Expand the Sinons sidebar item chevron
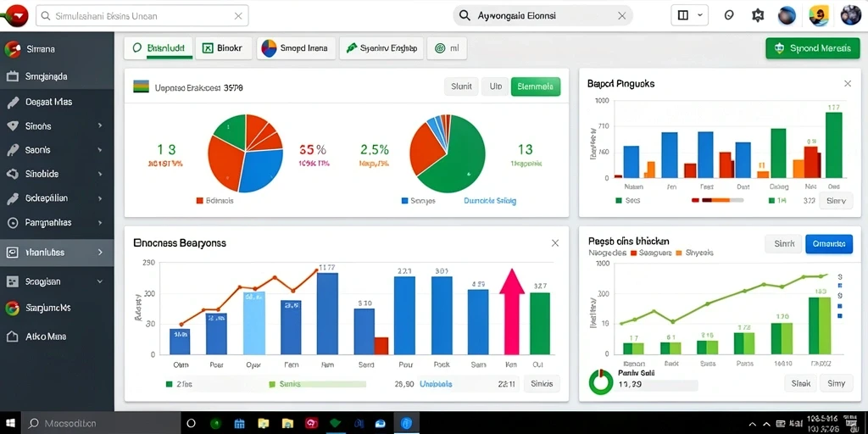This screenshot has height=434, width=868. tap(100, 126)
